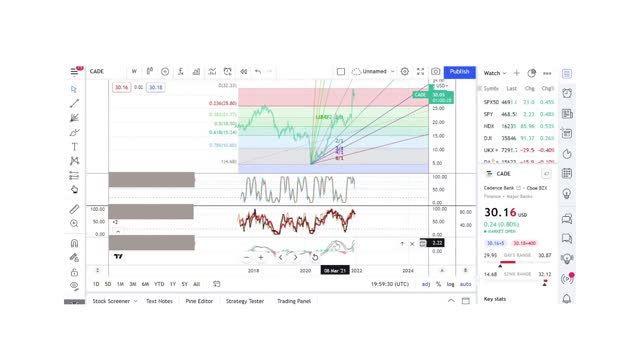Screen dimensions: 640x360
Task: Open the Compare or add symbol button
Action: [x=165, y=71]
